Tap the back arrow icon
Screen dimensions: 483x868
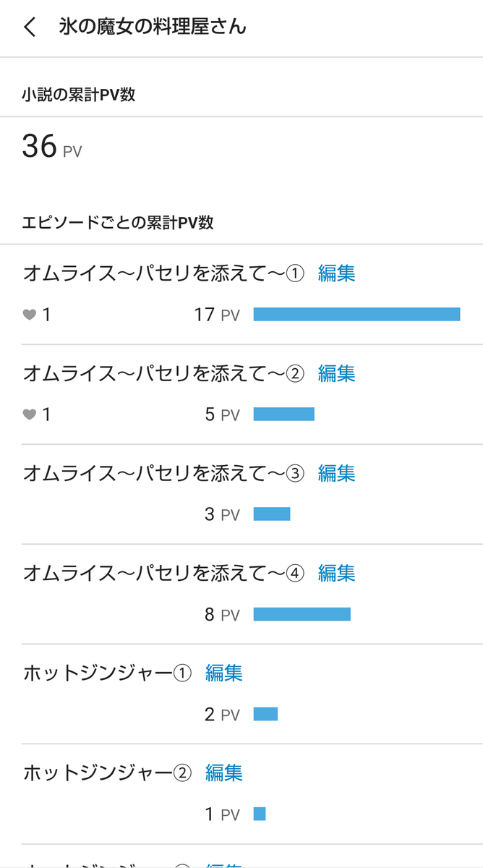29,27
